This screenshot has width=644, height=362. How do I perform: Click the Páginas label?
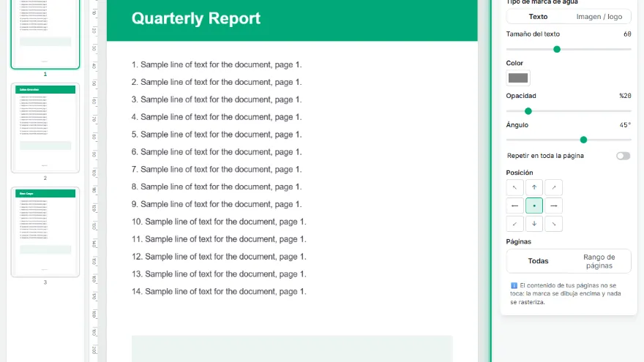[x=518, y=242]
